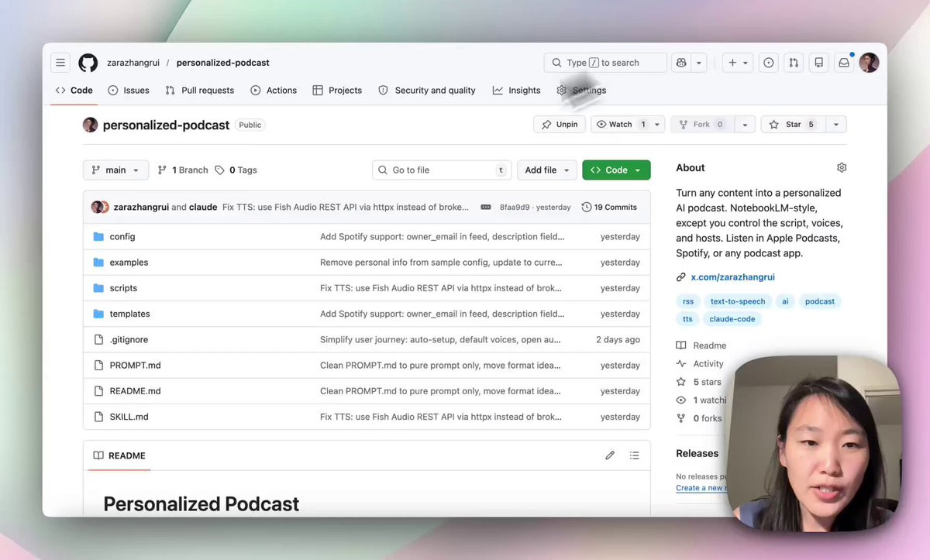
Task: Open the green Code dropdown button
Action: coord(616,170)
